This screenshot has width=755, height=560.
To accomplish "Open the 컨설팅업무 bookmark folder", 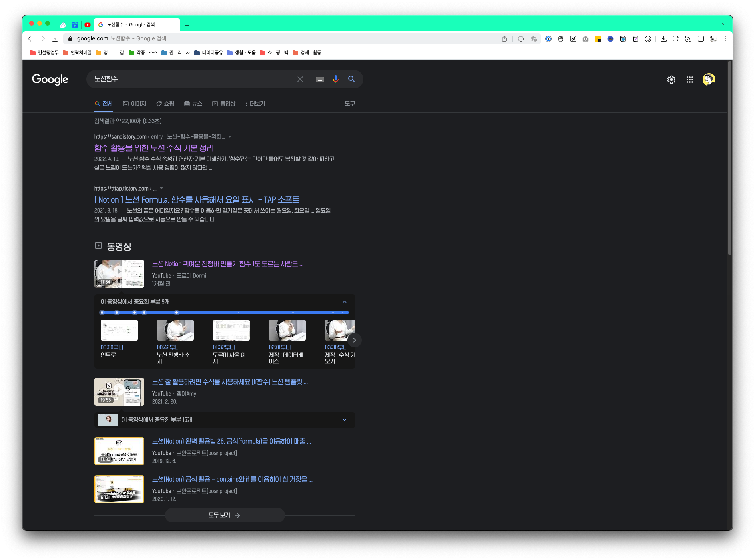I will (x=44, y=53).
